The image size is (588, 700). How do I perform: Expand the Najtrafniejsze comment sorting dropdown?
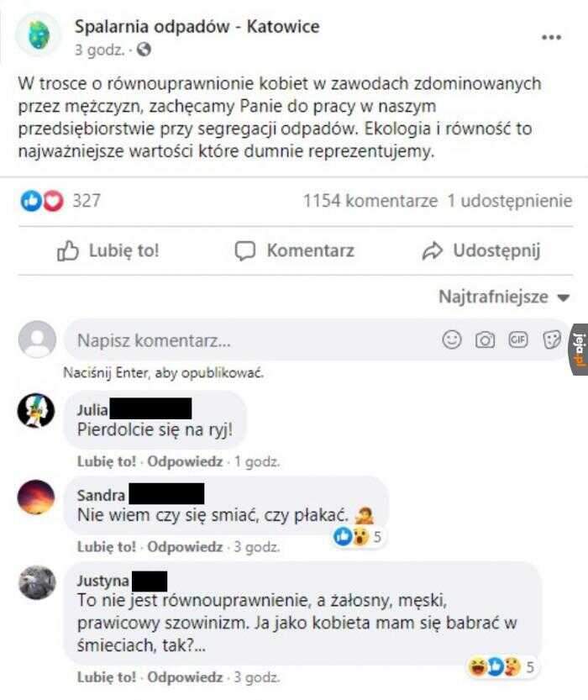tap(504, 297)
